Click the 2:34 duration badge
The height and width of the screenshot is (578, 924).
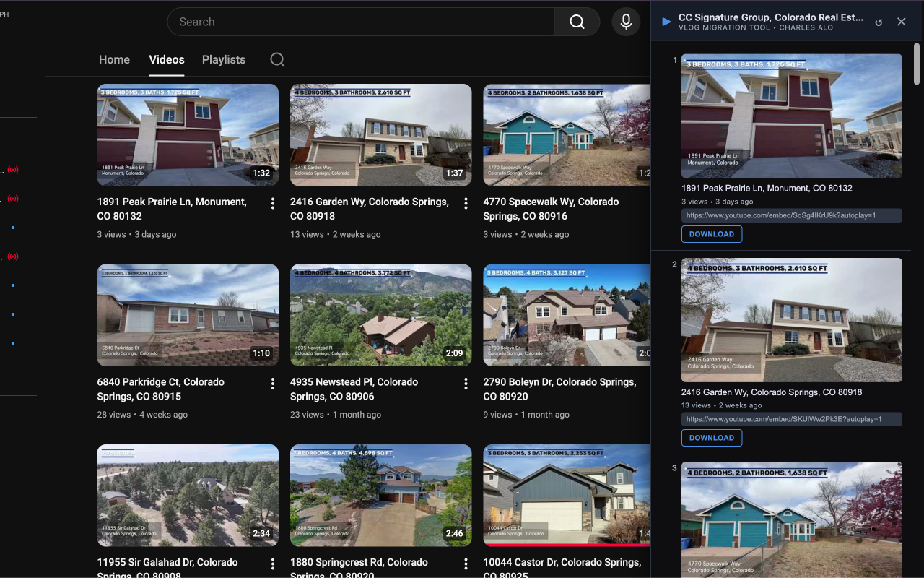(x=261, y=534)
